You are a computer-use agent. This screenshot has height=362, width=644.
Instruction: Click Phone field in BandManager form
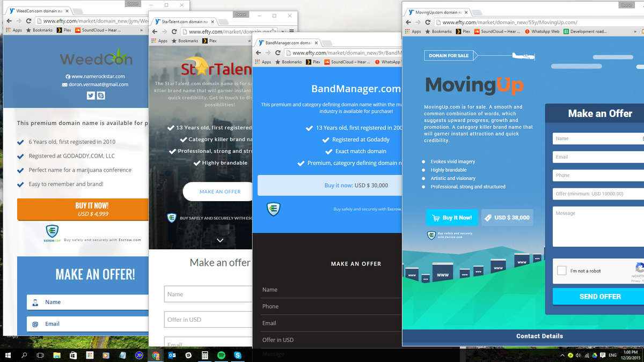tap(331, 306)
